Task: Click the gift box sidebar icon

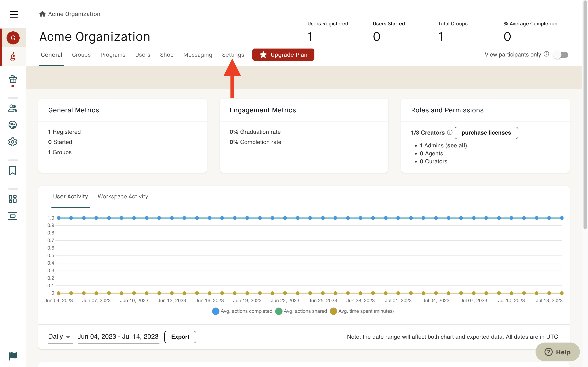Action: tap(13, 79)
